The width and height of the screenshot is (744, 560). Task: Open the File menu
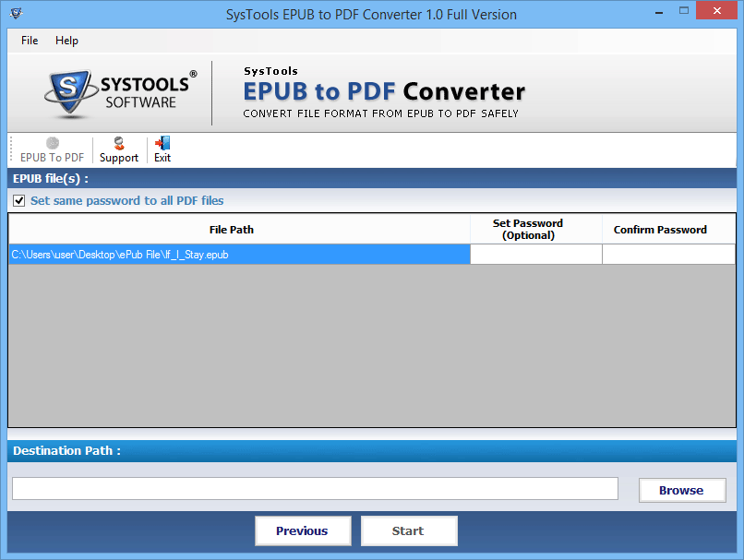[30, 41]
